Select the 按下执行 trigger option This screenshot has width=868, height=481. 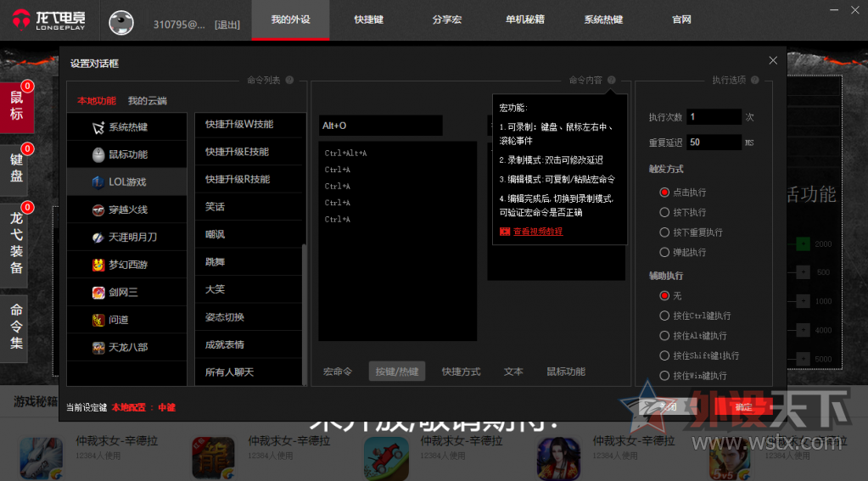point(664,212)
